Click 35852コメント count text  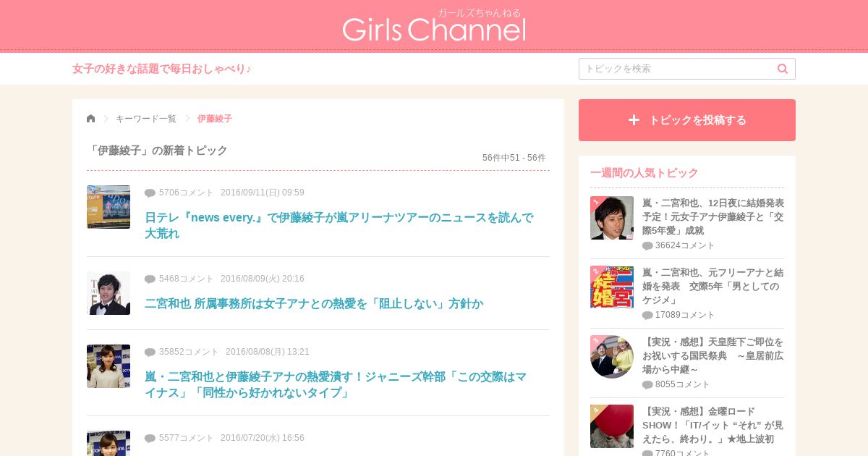coord(189,352)
